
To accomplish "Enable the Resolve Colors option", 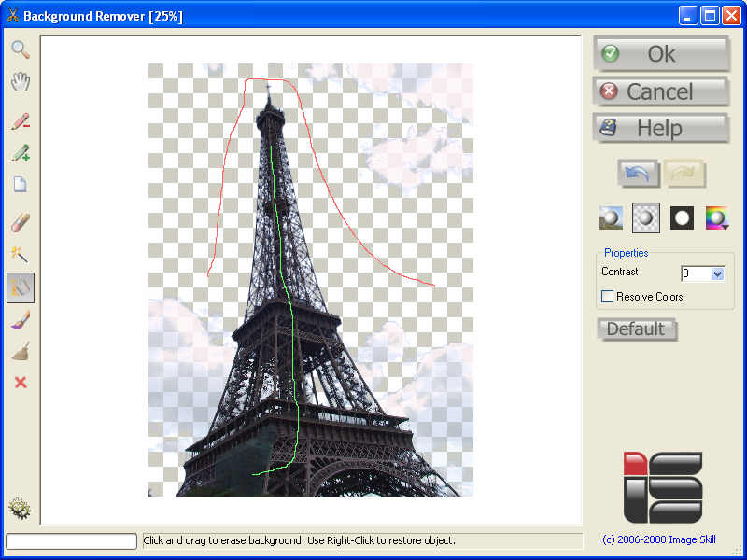I will pos(607,296).
